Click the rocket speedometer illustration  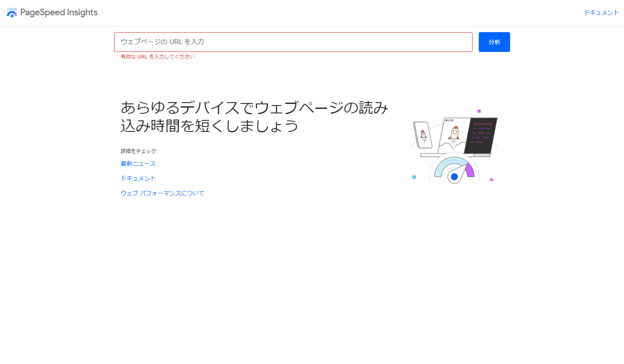pos(454,146)
